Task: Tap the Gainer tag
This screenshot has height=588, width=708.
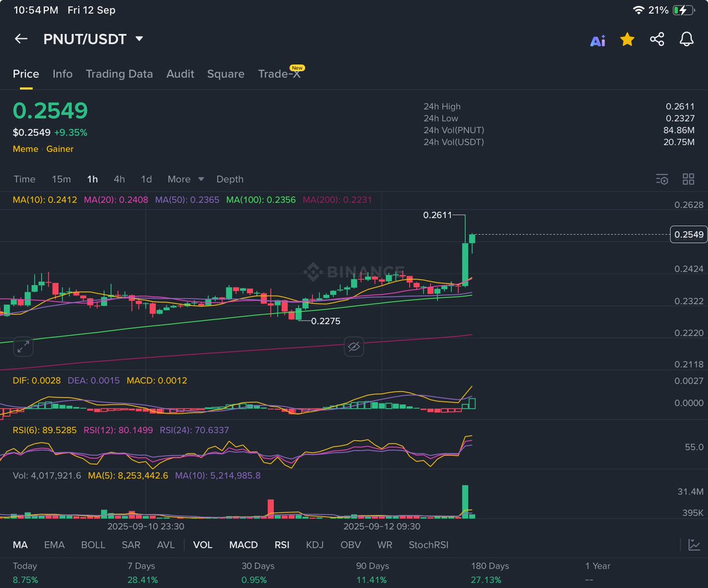Action: coord(60,149)
